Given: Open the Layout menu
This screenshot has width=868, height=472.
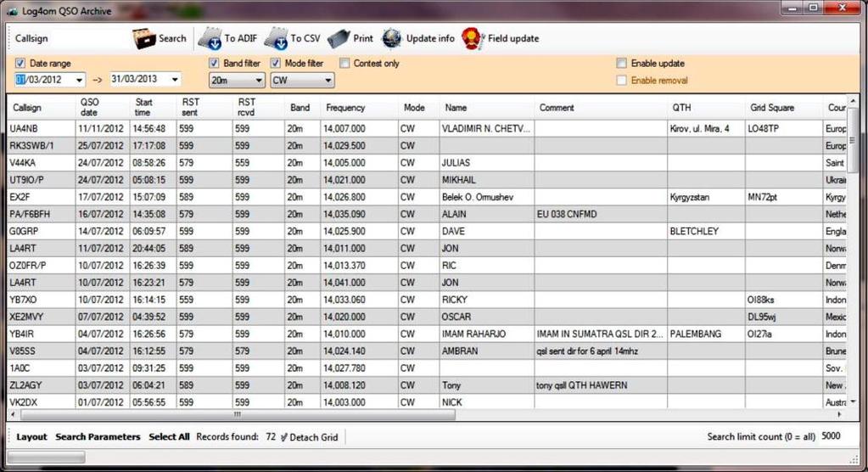Looking at the screenshot, I should tap(31, 436).
